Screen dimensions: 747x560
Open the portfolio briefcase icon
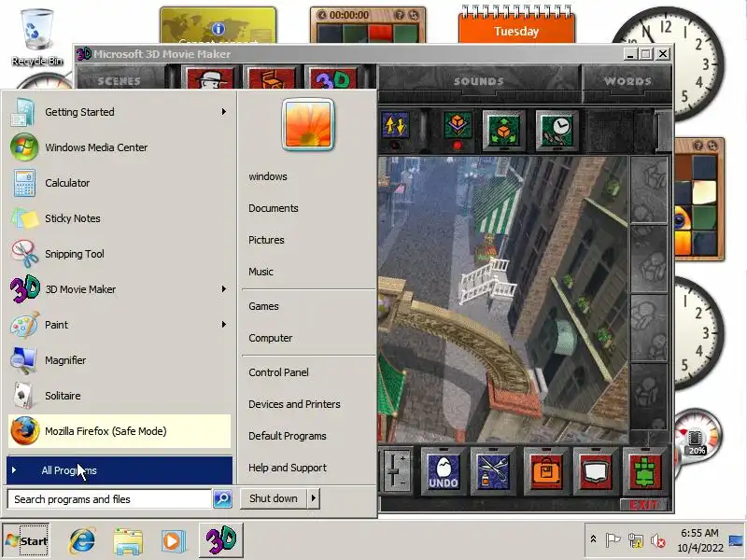[x=546, y=471]
